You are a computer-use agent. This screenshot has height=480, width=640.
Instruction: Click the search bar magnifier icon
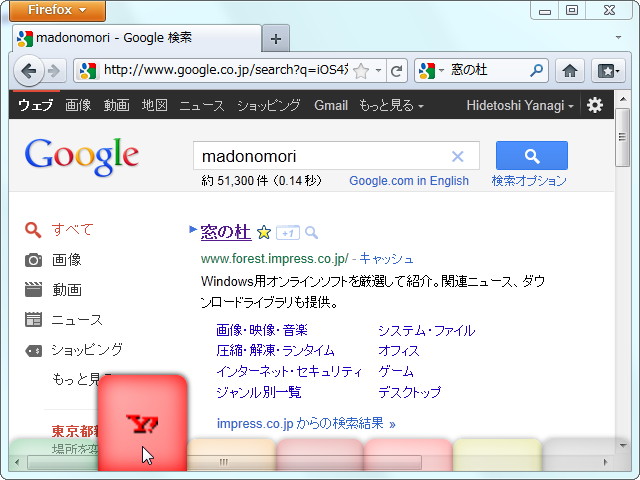point(536,70)
